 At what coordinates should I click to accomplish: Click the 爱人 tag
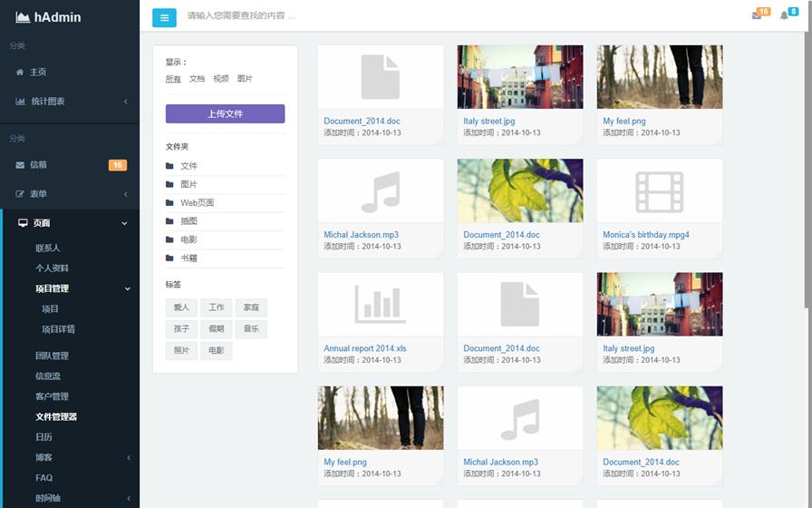tap(181, 308)
